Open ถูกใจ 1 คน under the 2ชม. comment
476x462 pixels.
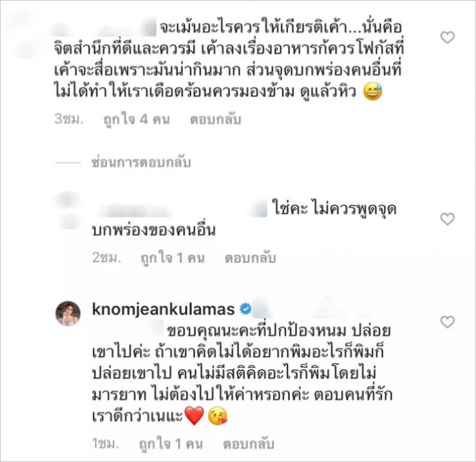173,258
